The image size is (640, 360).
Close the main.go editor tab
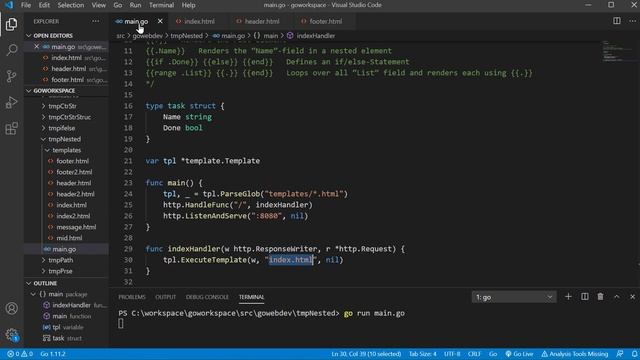point(160,21)
